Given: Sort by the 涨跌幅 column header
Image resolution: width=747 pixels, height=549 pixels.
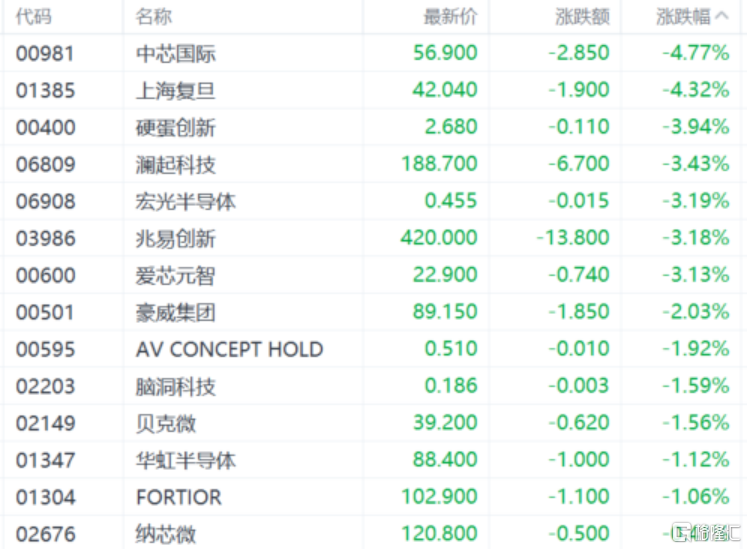Looking at the screenshot, I should pyautogui.click(x=683, y=16).
